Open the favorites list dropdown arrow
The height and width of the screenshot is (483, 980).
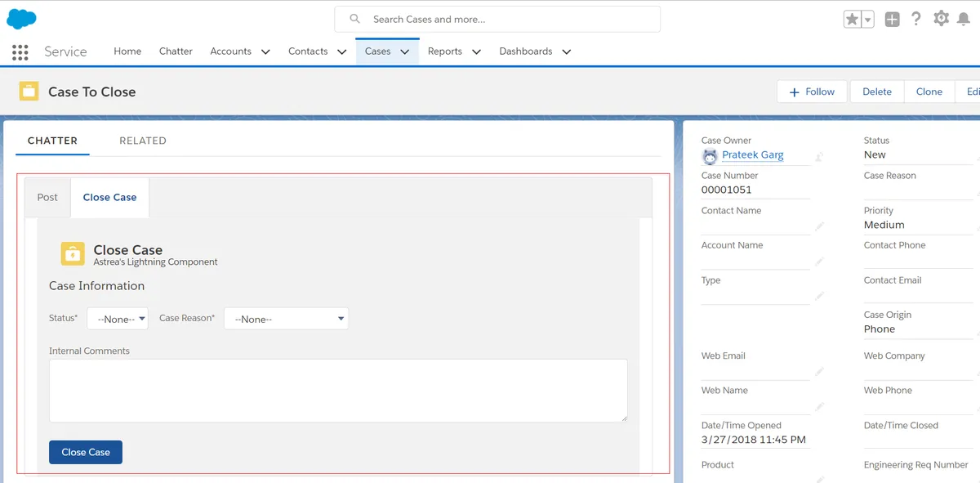point(868,20)
